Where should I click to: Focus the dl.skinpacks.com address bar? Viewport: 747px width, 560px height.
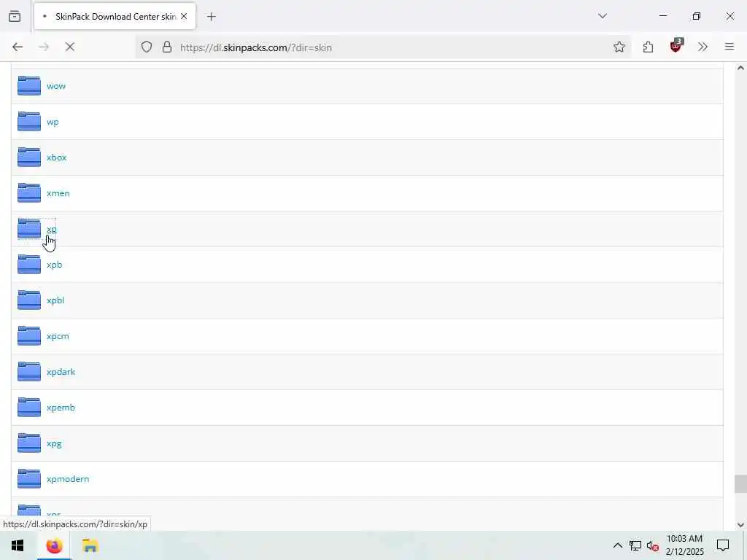[x=384, y=47]
